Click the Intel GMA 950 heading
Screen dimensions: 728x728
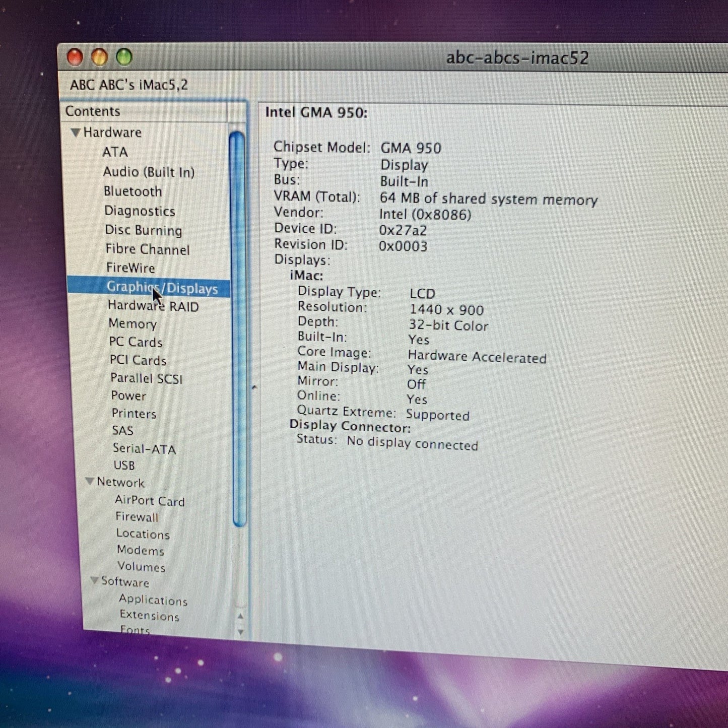(x=316, y=112)
